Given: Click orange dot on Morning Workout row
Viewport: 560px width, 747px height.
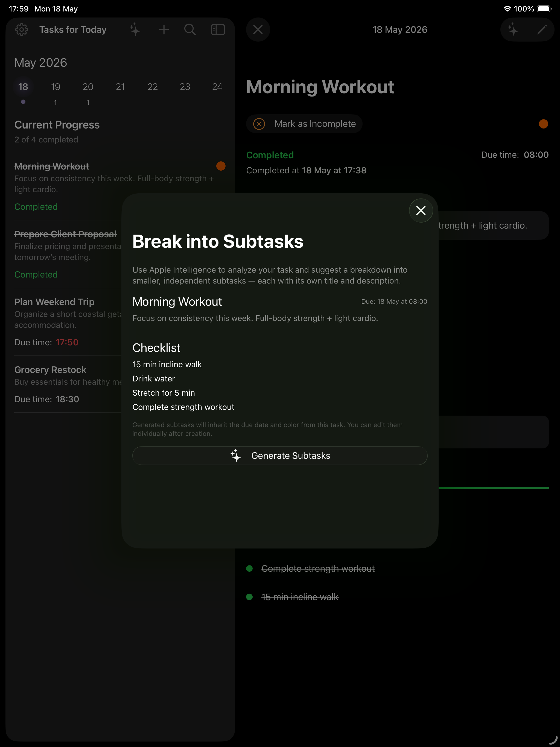Looking at the screenshot, I should point(221,166).
